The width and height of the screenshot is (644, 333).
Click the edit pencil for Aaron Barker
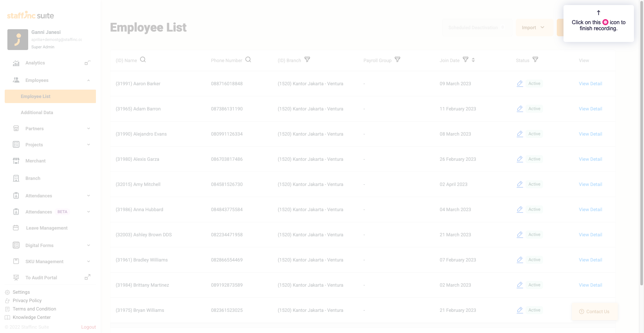point(520,84)
